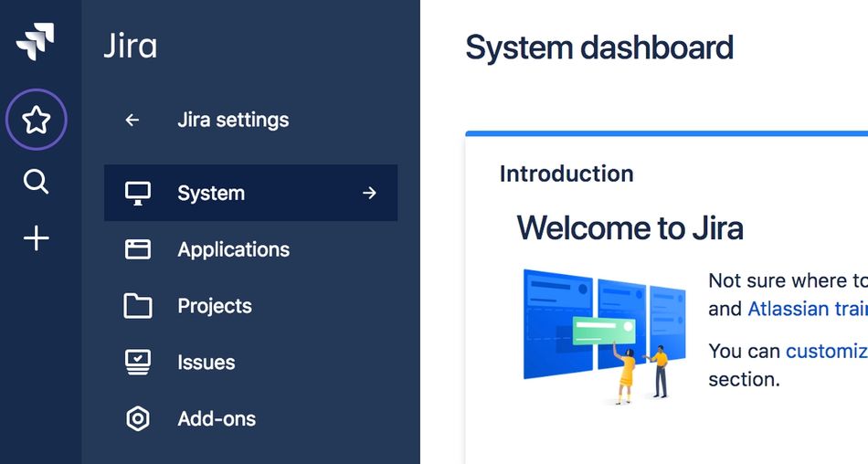The image size is (868, 464).
Task: Click the Welcome to Jira heading
Action: 630,228
